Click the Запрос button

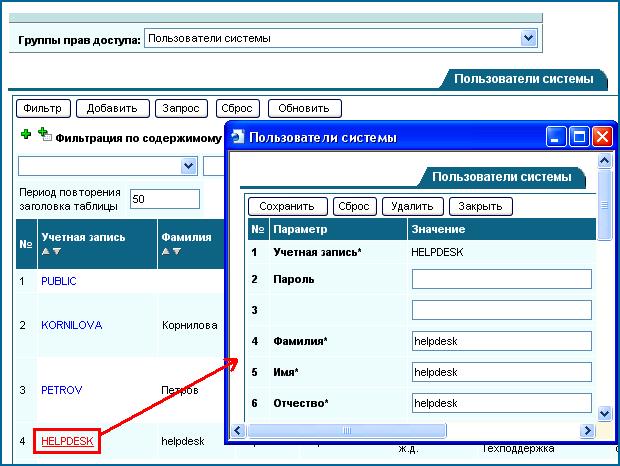click(181, 108)
